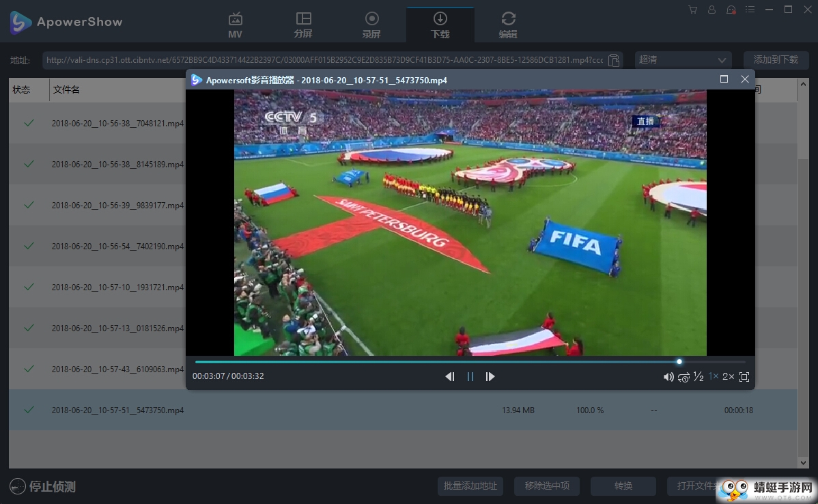Select file 2018-06-20__10-56-38__7048121.mp4

point(117,124)
